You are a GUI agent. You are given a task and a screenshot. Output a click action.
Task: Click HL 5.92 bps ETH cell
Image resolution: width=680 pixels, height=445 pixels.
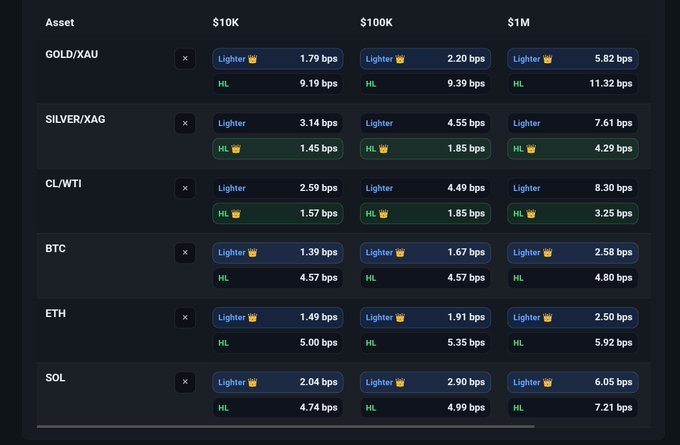pyautogui.click(x=572, y=343)
